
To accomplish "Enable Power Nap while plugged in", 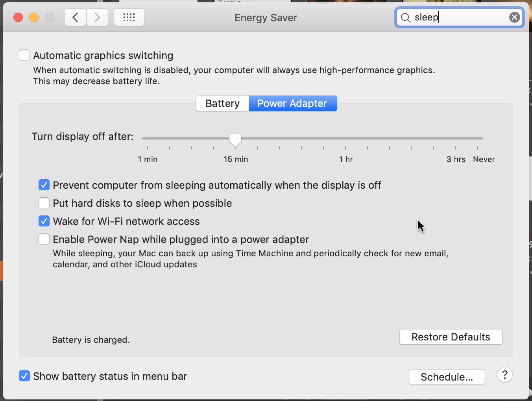I will click(44, 239).
